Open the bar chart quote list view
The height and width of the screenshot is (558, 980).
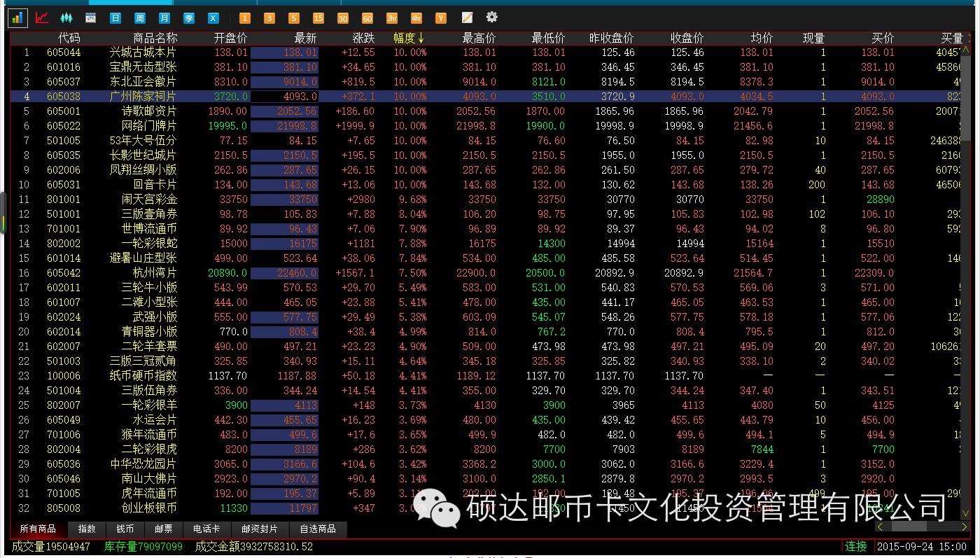point(17,18)
